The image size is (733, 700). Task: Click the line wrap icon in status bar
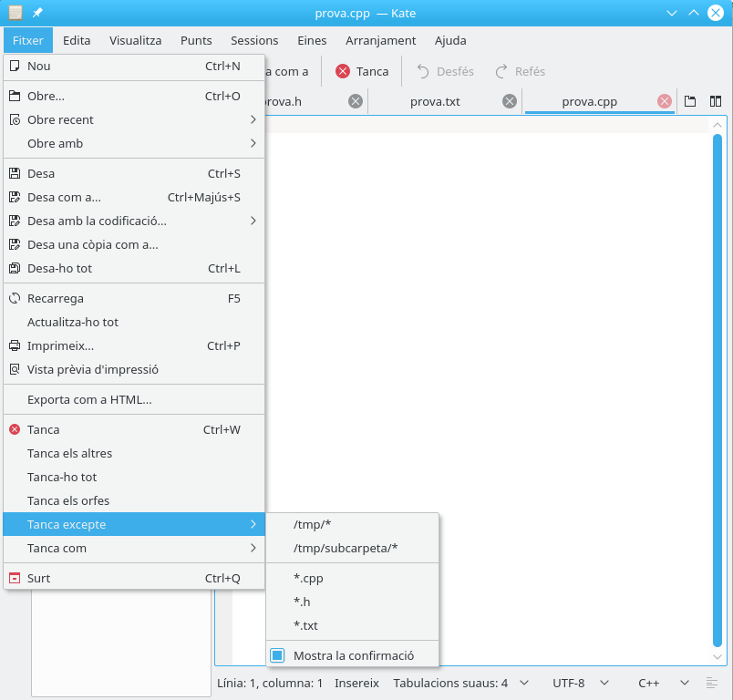tap(712, 683)
